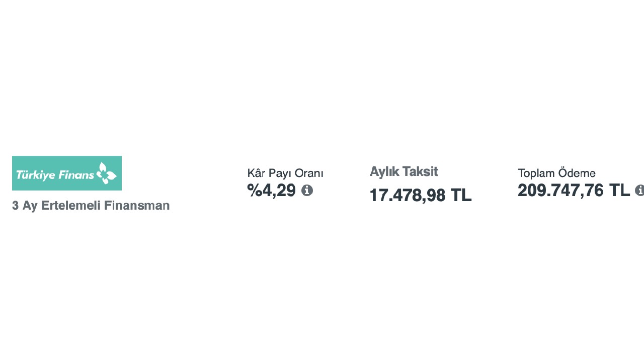Select the Türkiye Finans wordmark text
This screenshot has width=644, height=362.
point(55,175)
